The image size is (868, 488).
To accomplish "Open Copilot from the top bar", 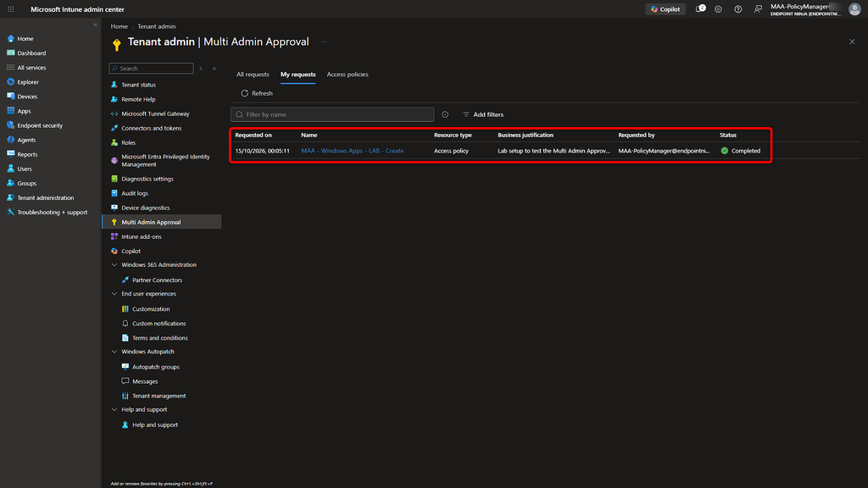I will [665, 9].
